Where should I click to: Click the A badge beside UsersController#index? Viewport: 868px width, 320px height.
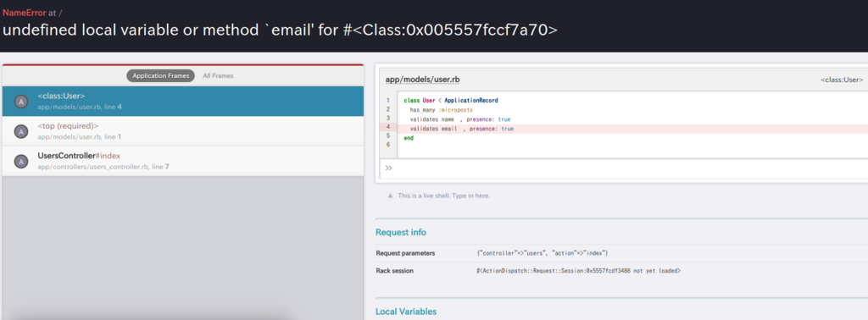[x=21, y=162]
